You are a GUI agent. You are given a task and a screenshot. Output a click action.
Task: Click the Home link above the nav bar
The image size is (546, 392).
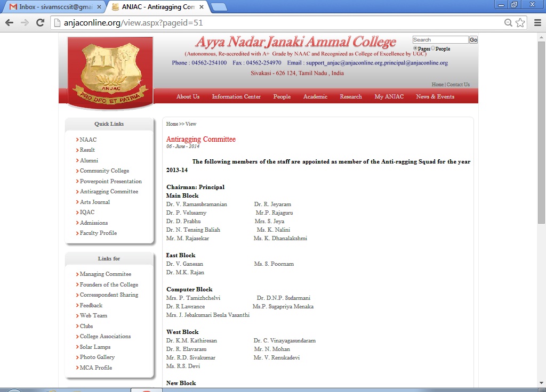(x=438, y=85)
